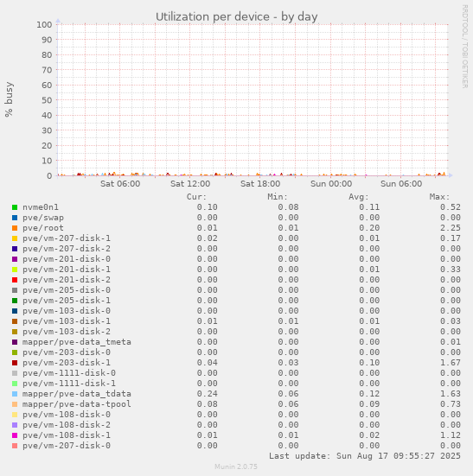The image size is (473, 476).
Task: Click the green nvme0n1 legend swatch
Action: (x=15, y=207)
